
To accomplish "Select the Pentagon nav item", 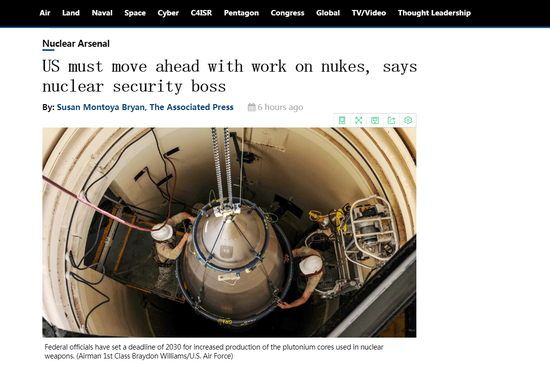I will (x=241, y=13).
